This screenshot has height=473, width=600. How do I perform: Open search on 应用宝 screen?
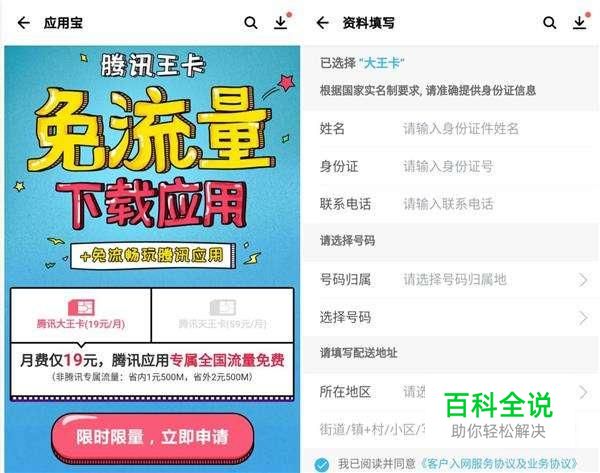251,23
